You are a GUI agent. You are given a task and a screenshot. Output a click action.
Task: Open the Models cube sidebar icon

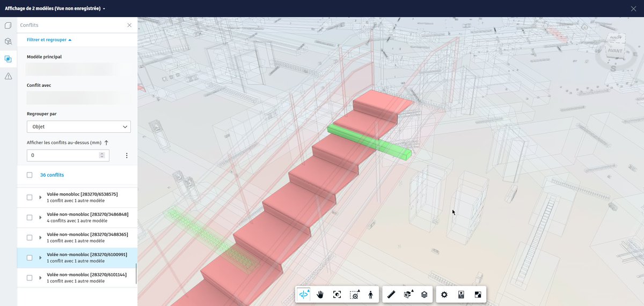[x=8, y=41]
